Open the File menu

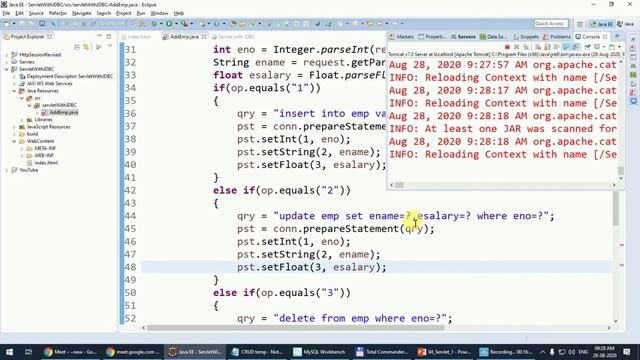point(6,13)
